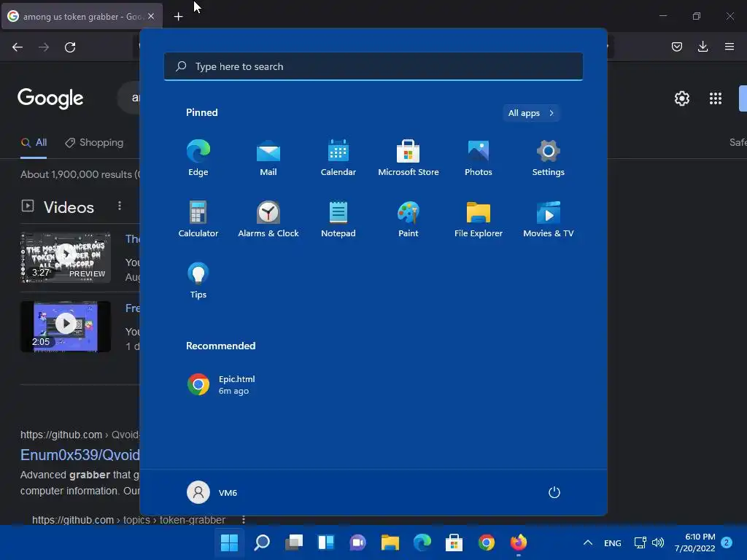Open clock showing 6:10 PM
The width and height of the screenshot is (747, 560).
[694, 542]
